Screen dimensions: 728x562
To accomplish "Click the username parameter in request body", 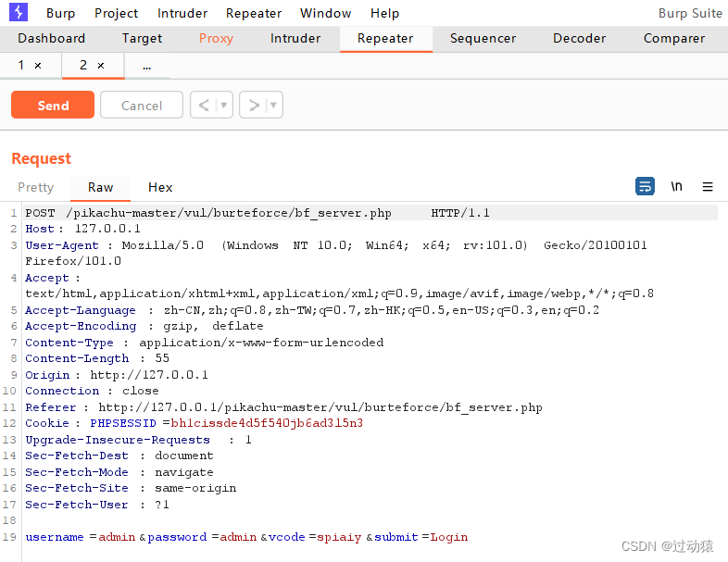I will point(81,537).
